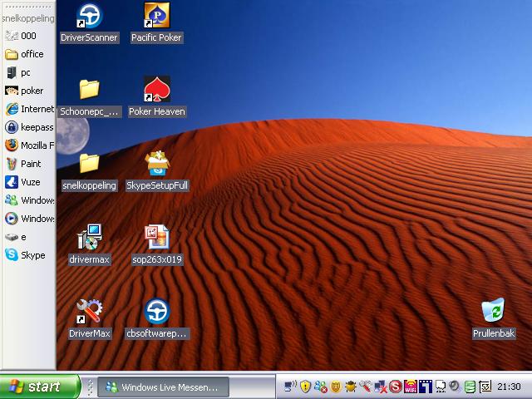532x399 pixels.
Task: Click the wireless network tray icon
Action: point(290,386)
